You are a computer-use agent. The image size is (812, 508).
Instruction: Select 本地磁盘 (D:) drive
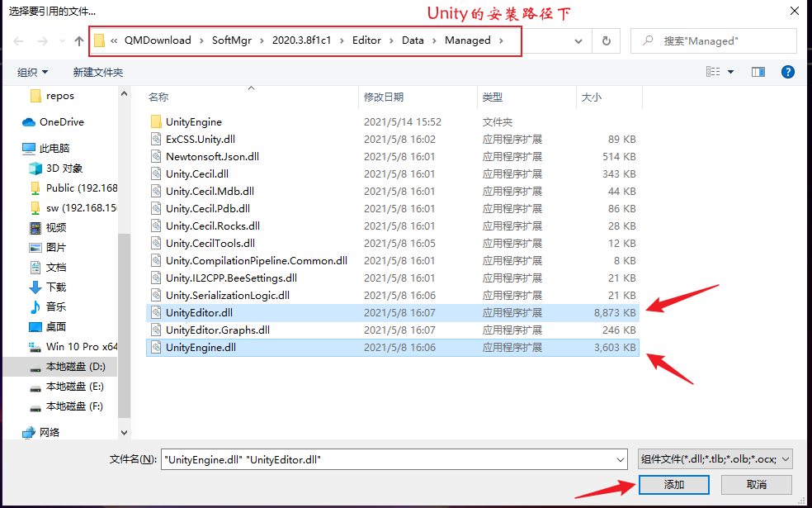(68, 367)
